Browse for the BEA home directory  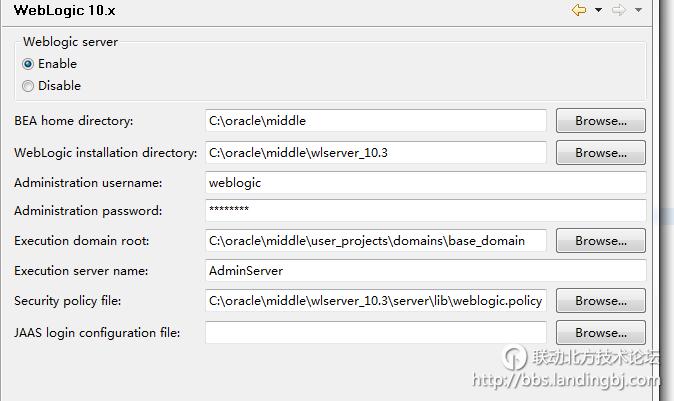point(600,121)
